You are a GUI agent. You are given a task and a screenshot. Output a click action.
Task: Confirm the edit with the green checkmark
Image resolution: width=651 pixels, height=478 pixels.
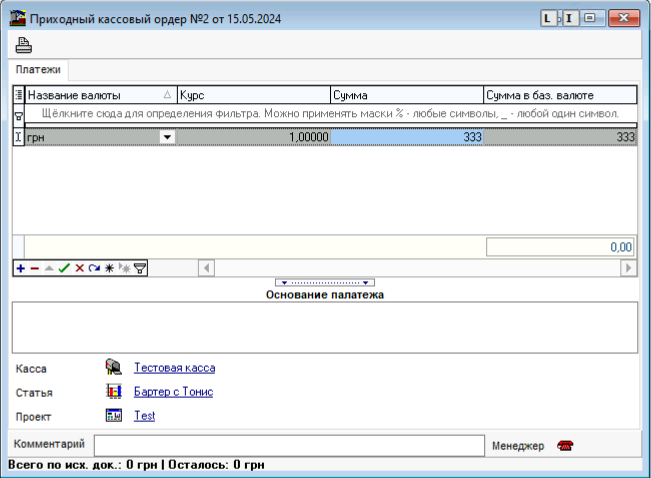pos(64,268)
